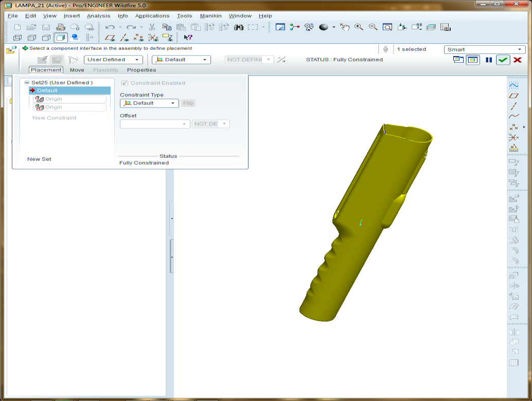This screenshot has height=401, width=532.
Task: Click the Zoom Out magnifier icon
Action: [373, 27]
